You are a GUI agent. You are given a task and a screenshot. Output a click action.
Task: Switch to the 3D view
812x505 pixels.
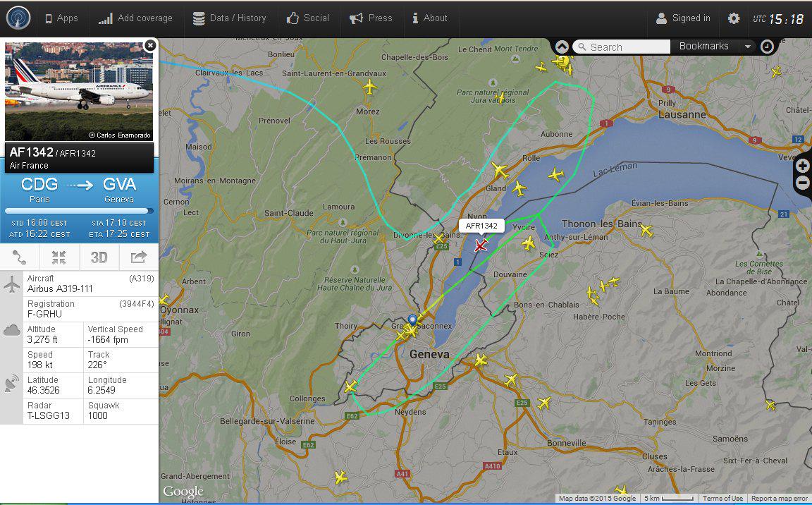point(99,257)
